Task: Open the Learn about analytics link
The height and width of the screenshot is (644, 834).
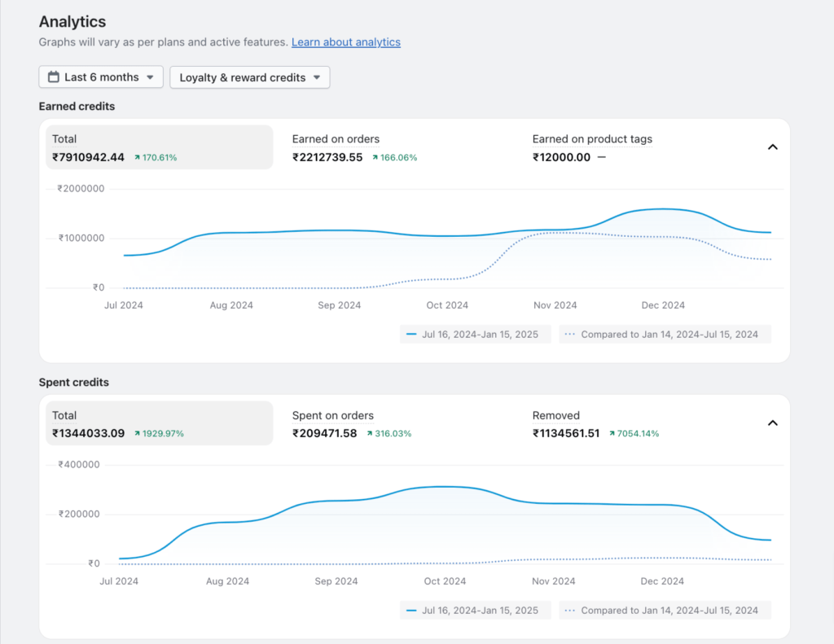Action: [345, 42]
